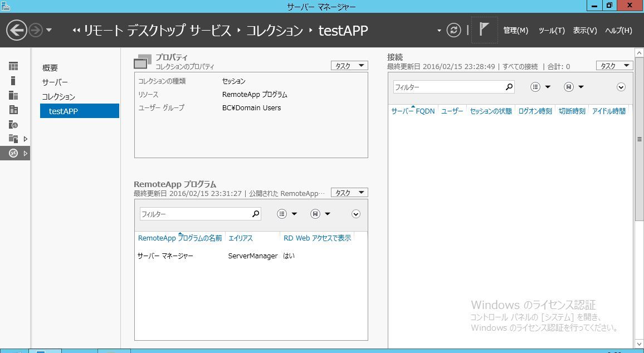Screen dimensions: 644x353
Task: Sort by ログオン時刻 column
Action: pyautogui.click(x=535, y=111)
